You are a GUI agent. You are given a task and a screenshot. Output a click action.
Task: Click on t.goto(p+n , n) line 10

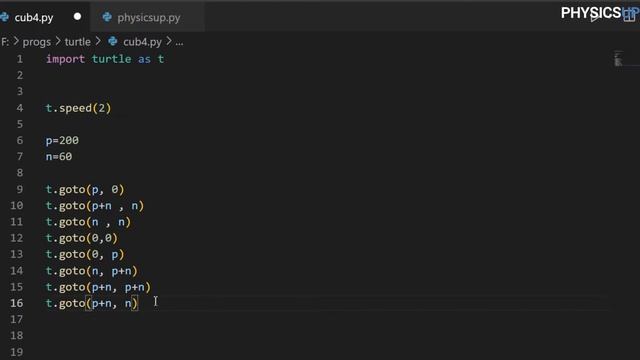(95, 206)
